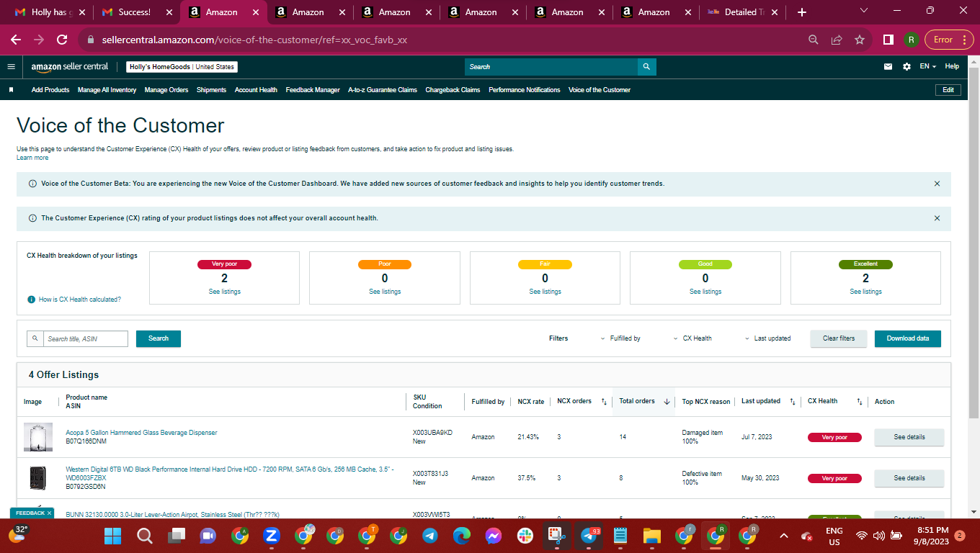Screen dimensions: 980x553
Task: Open the EN language dropdown
Action: coord(927,67)
